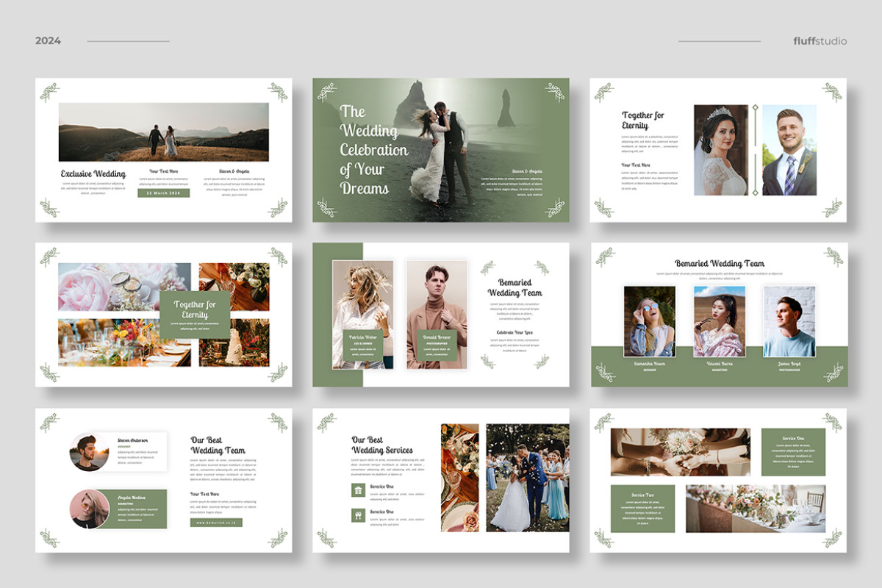Click Steven Anderson's circular avatar

(90, 451)
